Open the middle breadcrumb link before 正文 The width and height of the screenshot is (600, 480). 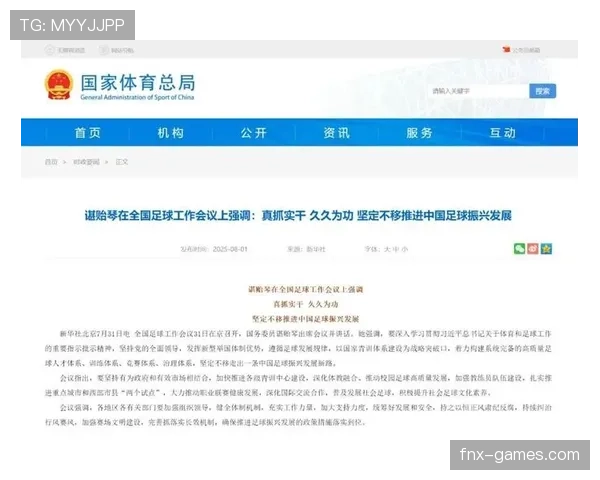pyautogui.click(x=86, y=162)
